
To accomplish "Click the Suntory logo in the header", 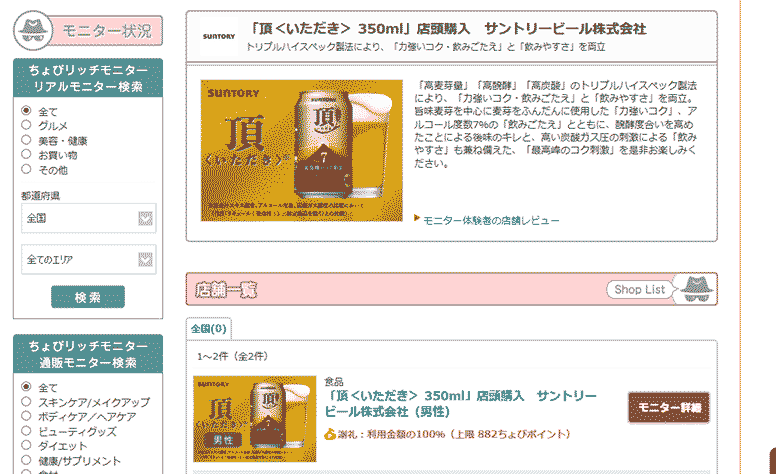I will click(x=219, y=36).
